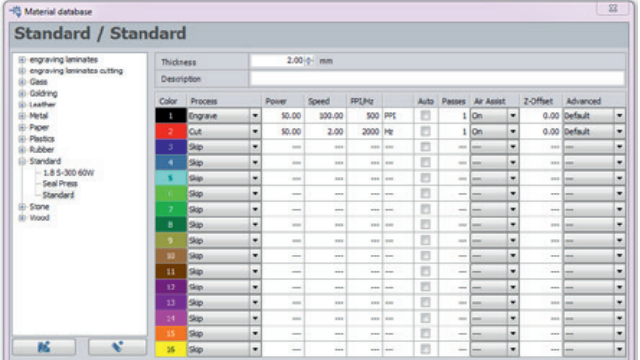The image size is (640, 360).
Task: Click the brown color 11 swatch
Action: [x=171, y=271]
